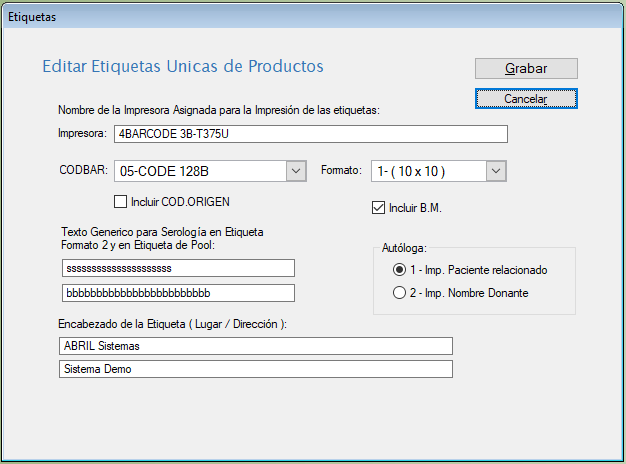Click the 1- ( 10 x 10 ) format value
This screenshot has width=626, height=464.
pyautogui.click(x=427, y=171)
